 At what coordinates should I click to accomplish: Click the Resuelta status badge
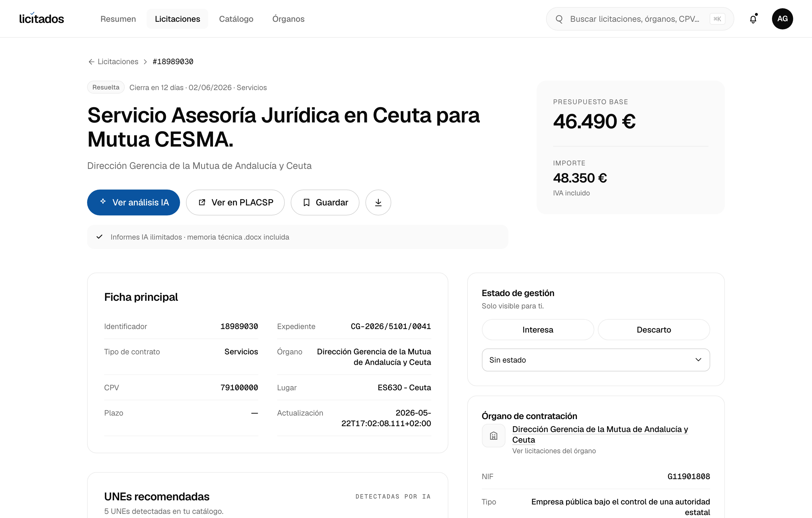pyautogui.click(x=106, y=87)
